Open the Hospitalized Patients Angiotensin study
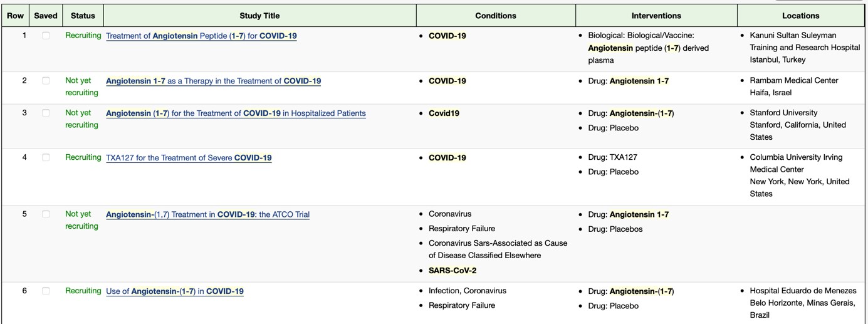 coord(236,113)
